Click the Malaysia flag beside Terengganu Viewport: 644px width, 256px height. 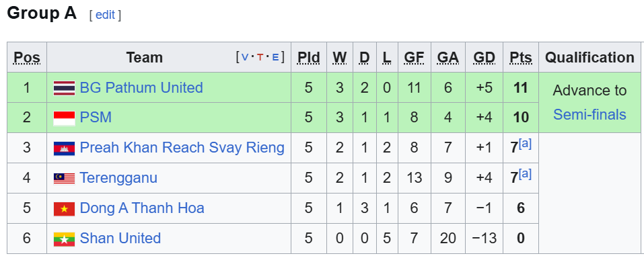(x=64, y=179)
